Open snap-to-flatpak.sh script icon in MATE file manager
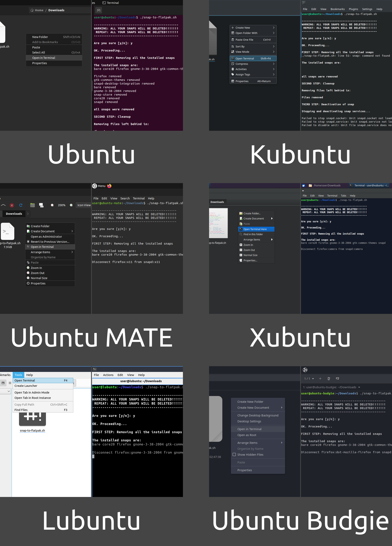Viewport: 392px width, 546px height. point(8,231)
